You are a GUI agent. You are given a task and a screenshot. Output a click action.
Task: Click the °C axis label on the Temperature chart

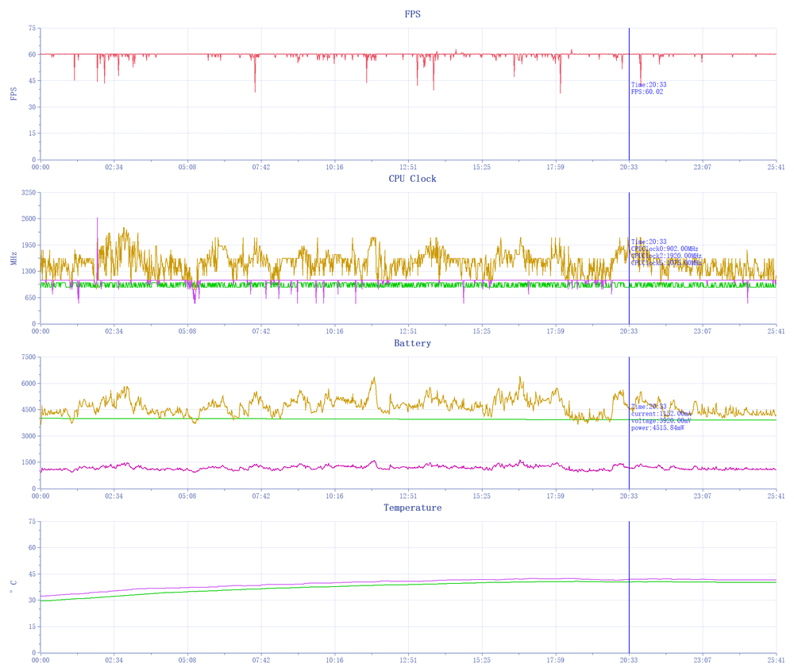click(x=13, y=587)
